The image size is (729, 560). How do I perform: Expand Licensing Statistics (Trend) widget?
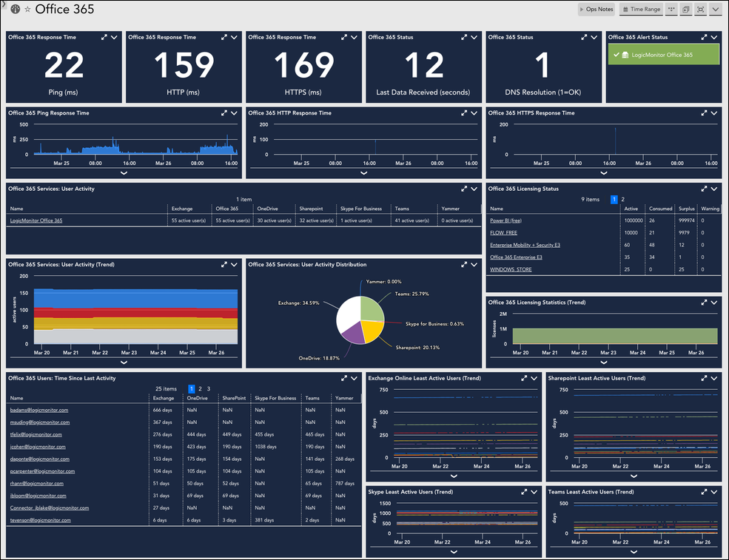point(704,303)
